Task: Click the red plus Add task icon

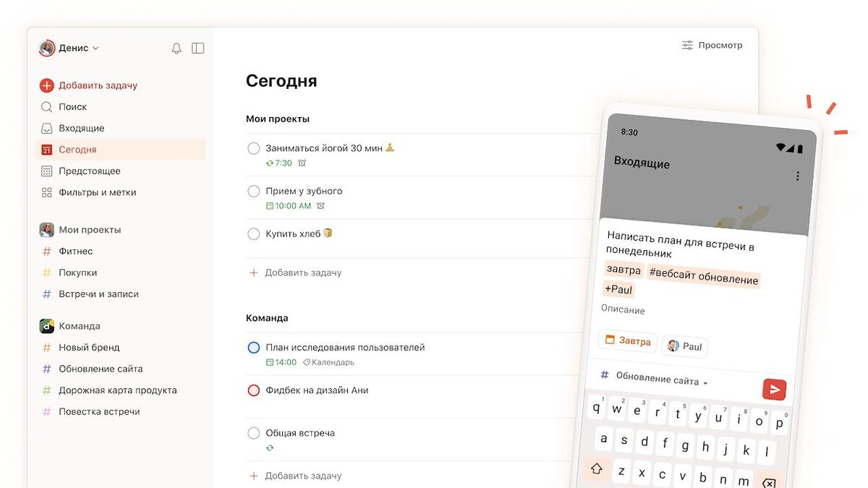Action: tap(46, 85)
